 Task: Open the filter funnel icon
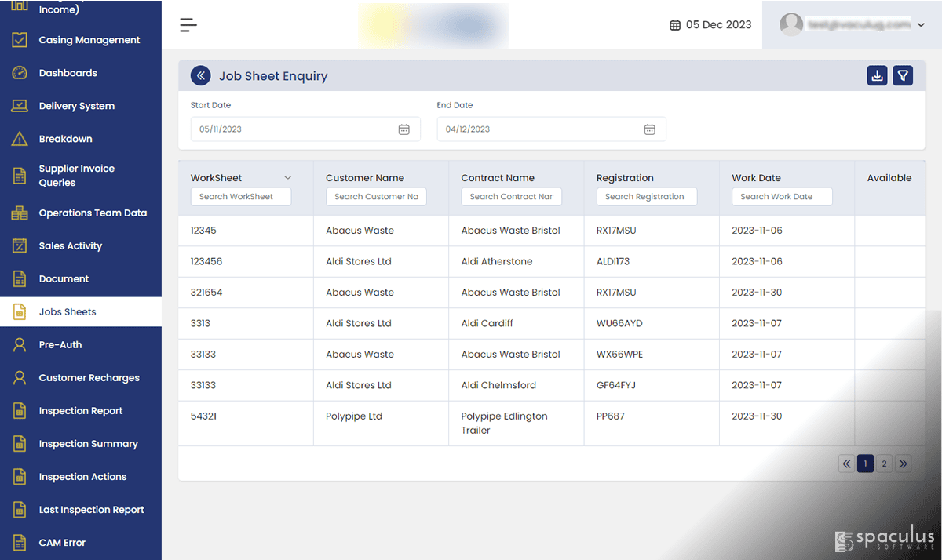tap(903, 75)
